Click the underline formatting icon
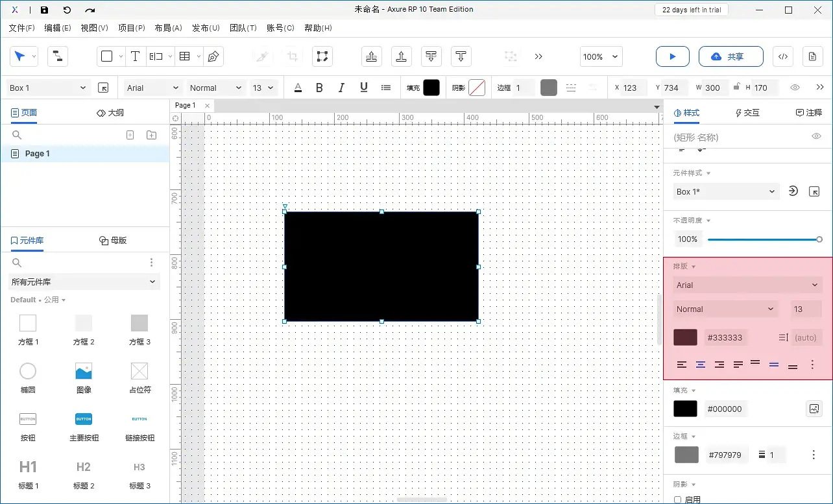The width and height of the screenshot is (833, 504). coord(364,88)
